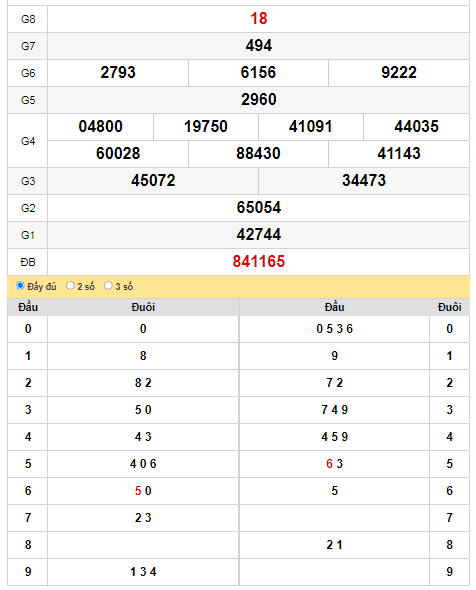
Task: Click the G4 number 04800
Action: pyautogui.click(x=100, y=126)
